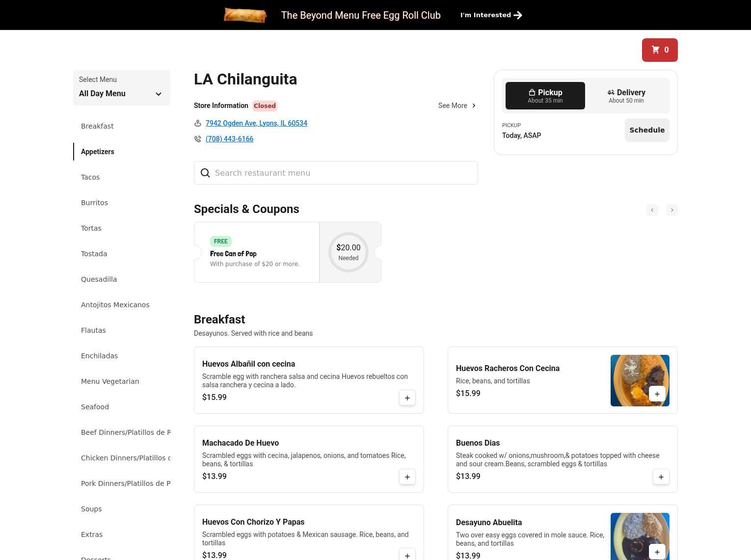Add Buenos Dias with plus icon
This screenshot has height=560, width=751.
click(x=661, y=477)
